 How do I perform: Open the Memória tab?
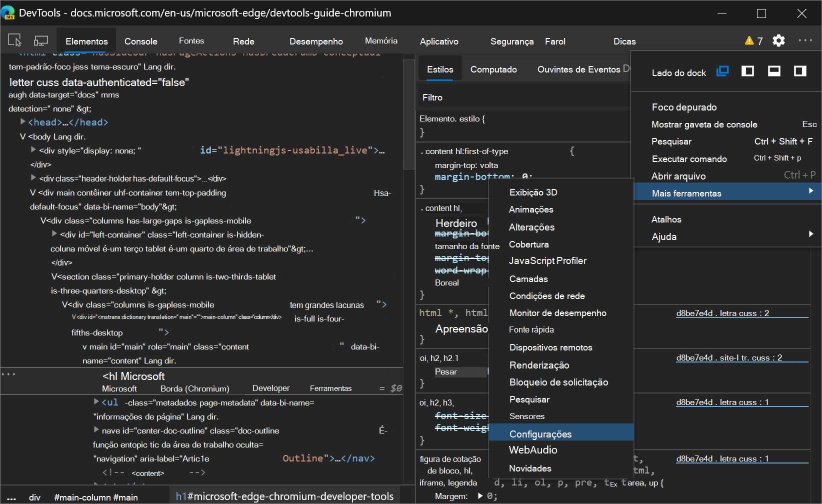pyautogui.click(x=381, y=41)
